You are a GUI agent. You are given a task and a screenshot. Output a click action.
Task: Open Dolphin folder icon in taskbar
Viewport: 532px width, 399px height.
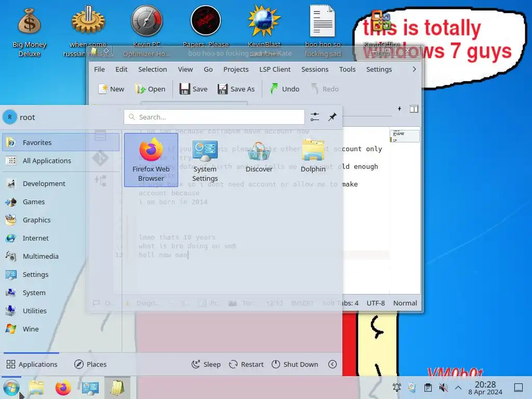point(36,388)
